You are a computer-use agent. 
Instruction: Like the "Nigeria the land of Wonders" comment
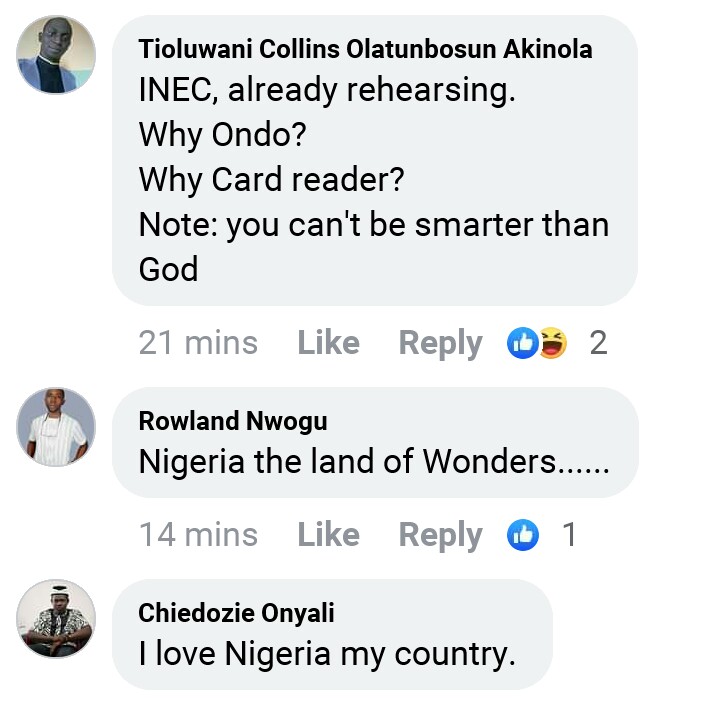(328, 535)
